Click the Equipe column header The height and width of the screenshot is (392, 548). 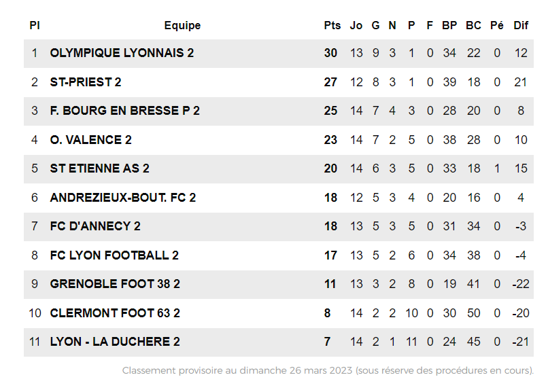[x=182, y=26]
